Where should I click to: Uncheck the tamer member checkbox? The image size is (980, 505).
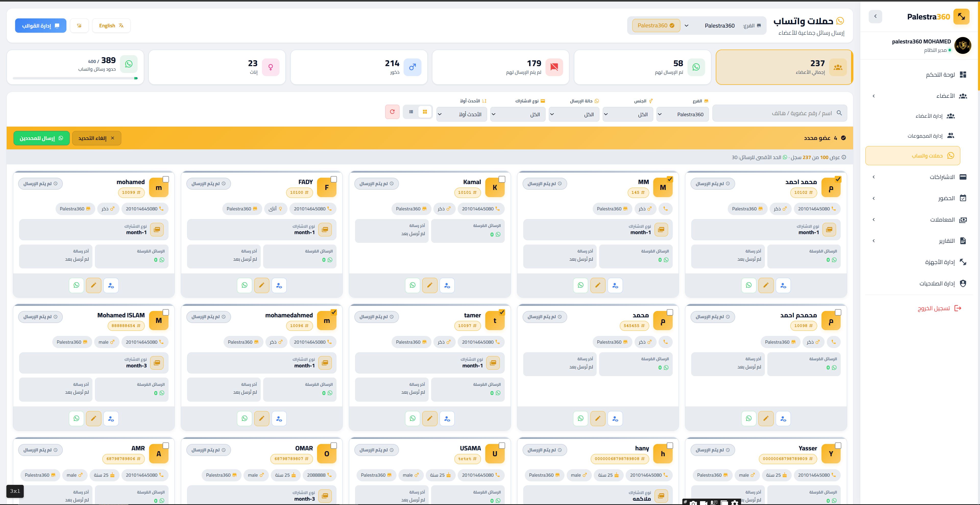coord(502,312)
